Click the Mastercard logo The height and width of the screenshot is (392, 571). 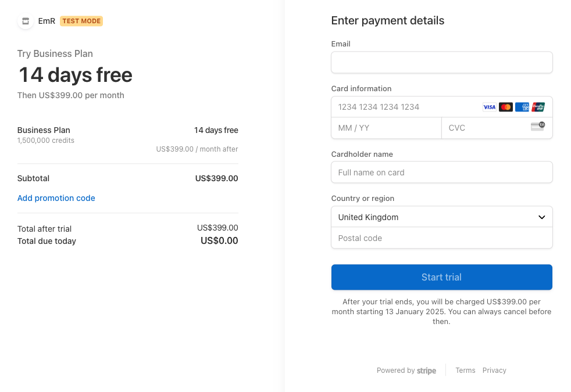[x=505, y=107]
